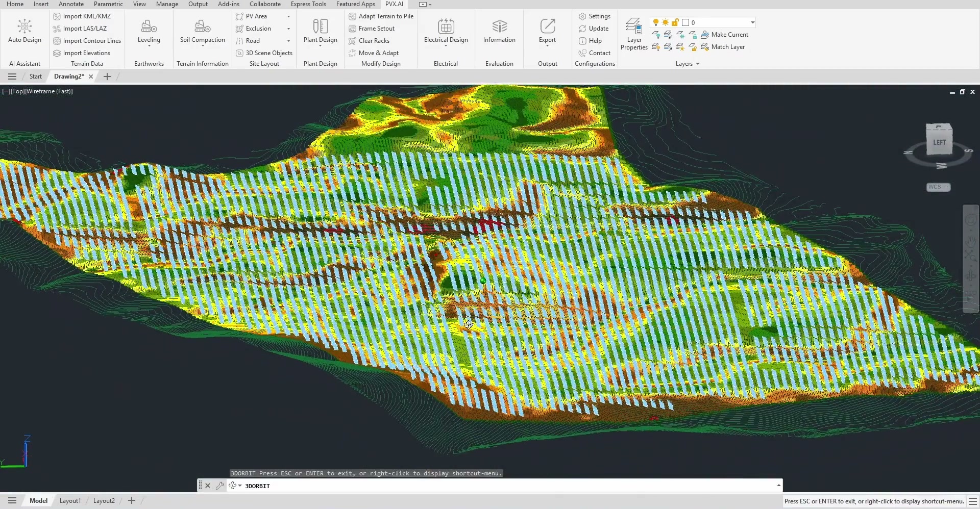Click the WCS coordinate system button
The height and width of the screenshot is (509, 980).
point(938,187)
